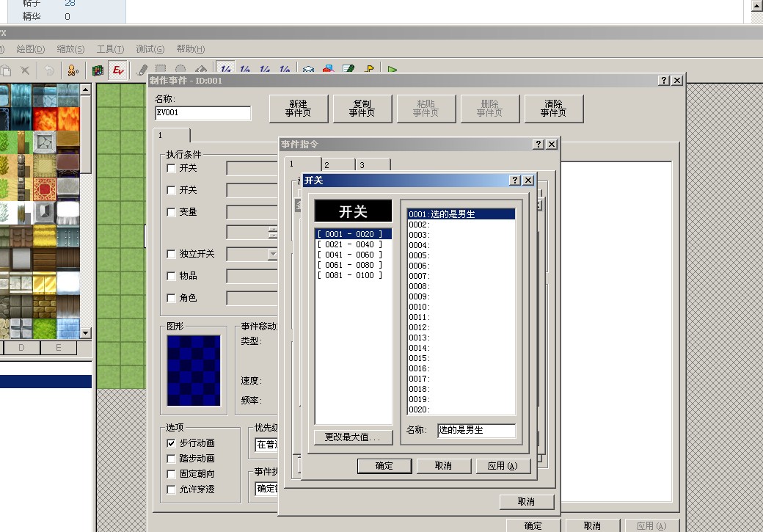Click the character figure icon in toolbar
Screen dimensions: 763x532
(73, 70)
